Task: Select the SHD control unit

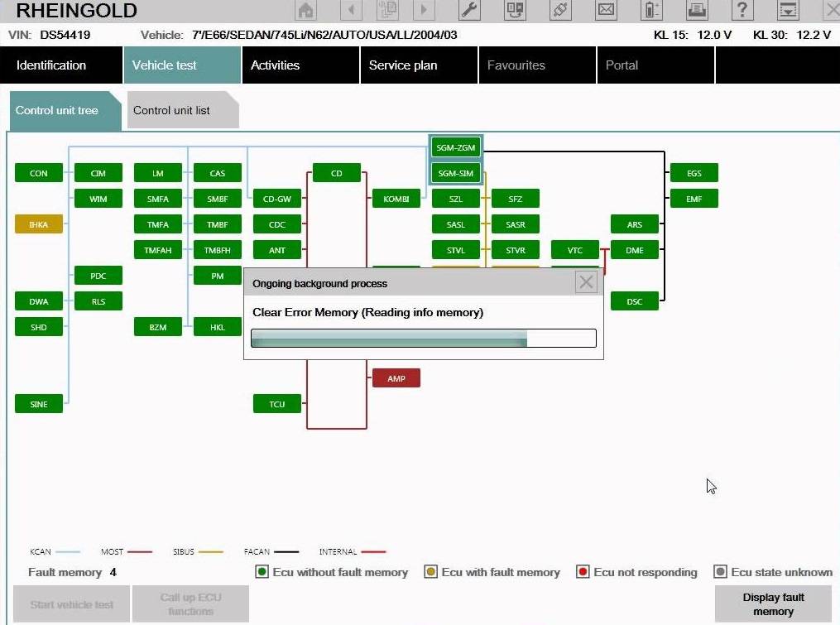Action: 39,326
